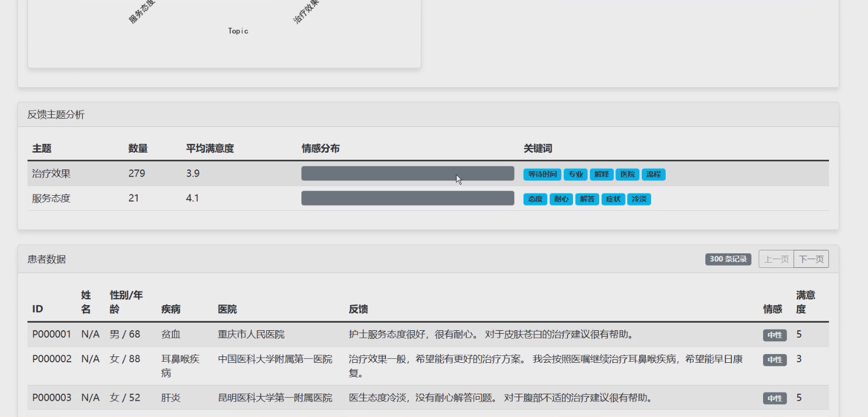The width and height of the screenshot is (868, 417).
Task: Click the 反馈 column header
Action: [358, 309]
